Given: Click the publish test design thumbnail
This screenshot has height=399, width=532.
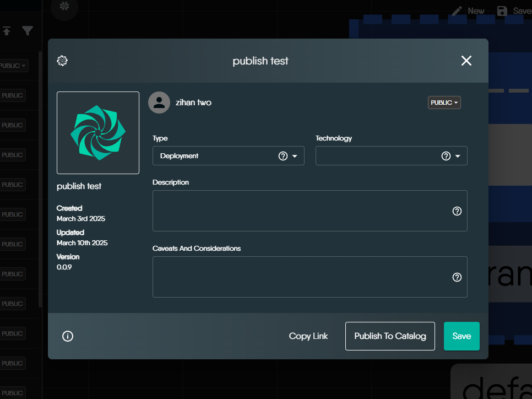Looking at the screenshot, I should [98, 133].
